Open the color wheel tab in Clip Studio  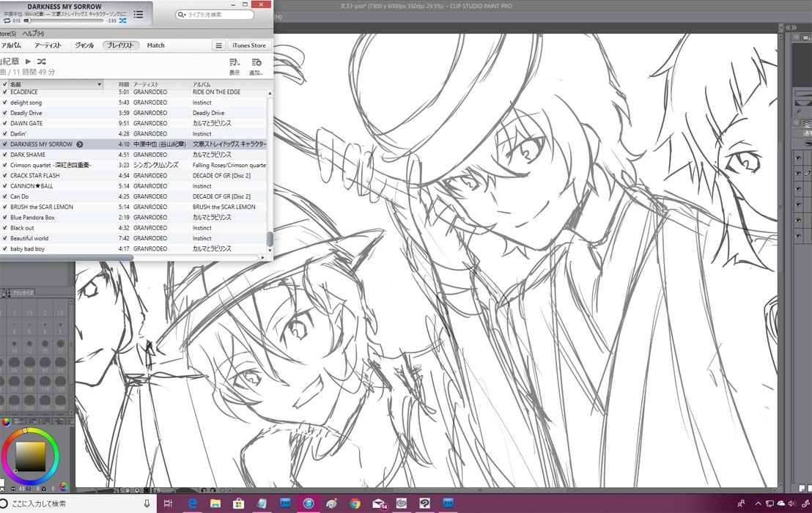click(6, 422)
